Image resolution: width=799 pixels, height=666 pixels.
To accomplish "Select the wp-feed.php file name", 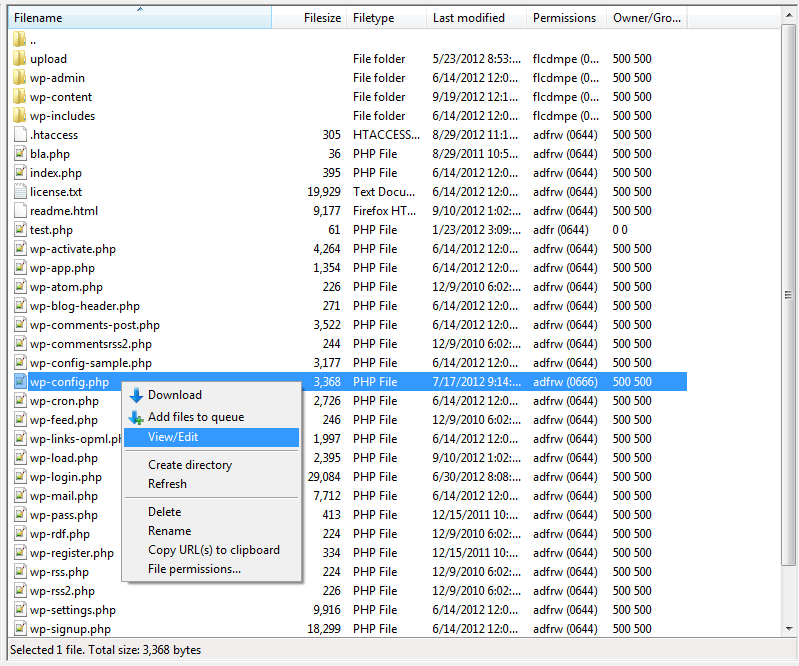I will [64, 420].
